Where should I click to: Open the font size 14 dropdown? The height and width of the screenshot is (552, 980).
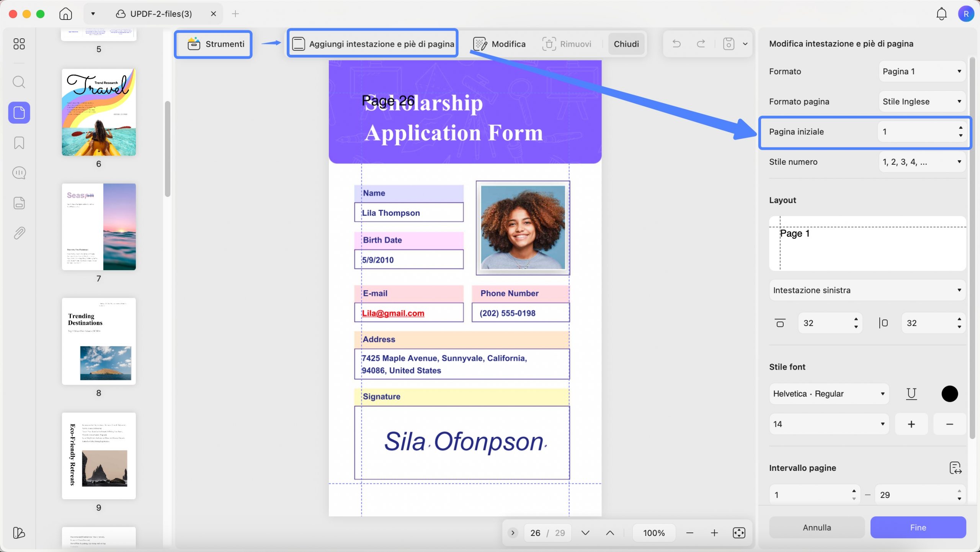pos(829,424)
